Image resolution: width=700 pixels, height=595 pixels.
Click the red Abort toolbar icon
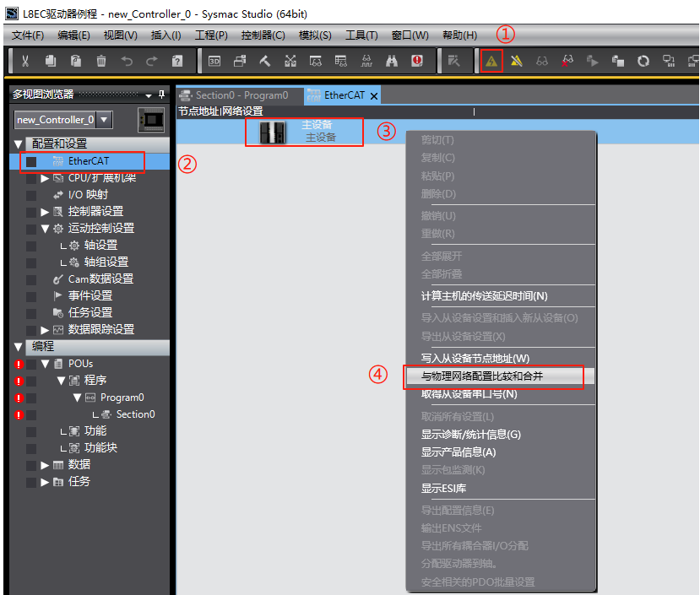(x=416, y=62)
